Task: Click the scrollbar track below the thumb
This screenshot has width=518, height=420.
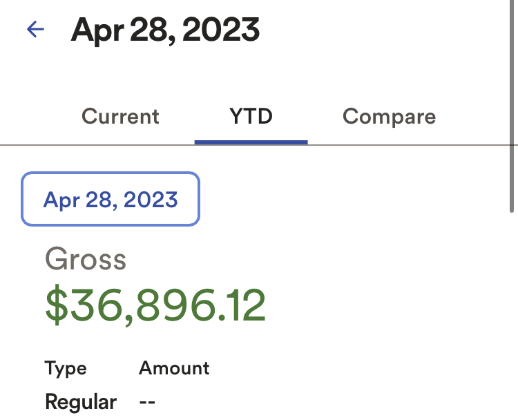Action: pyautogui.click(x=512, y=311)
